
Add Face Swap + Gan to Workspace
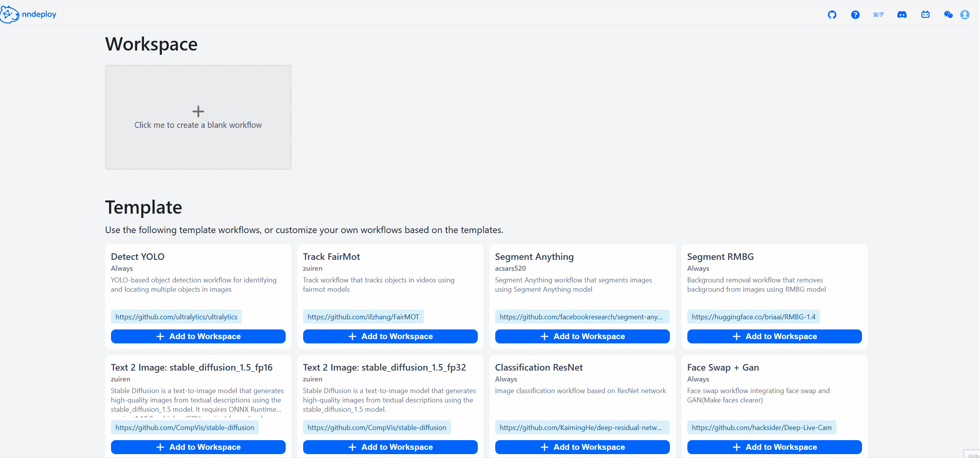(774, 447)
